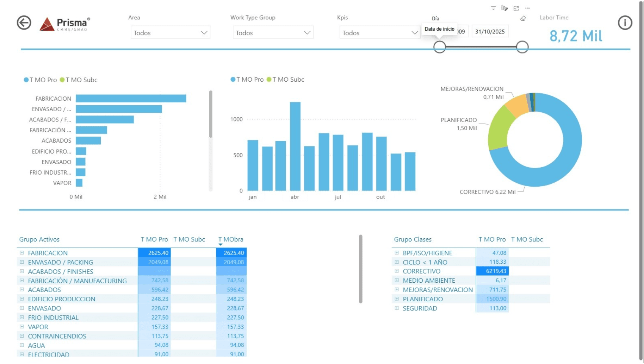The image size is (644, 364).
Task: Open the More options ellipsis icon
Action: [x=527, y=8]
